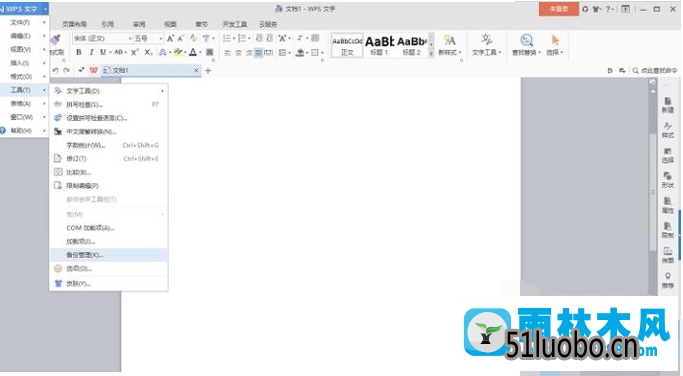Viewport: 683px width, 376px height.
Task: Open Find and Replace magnifier tool
Action: (526, 40)
